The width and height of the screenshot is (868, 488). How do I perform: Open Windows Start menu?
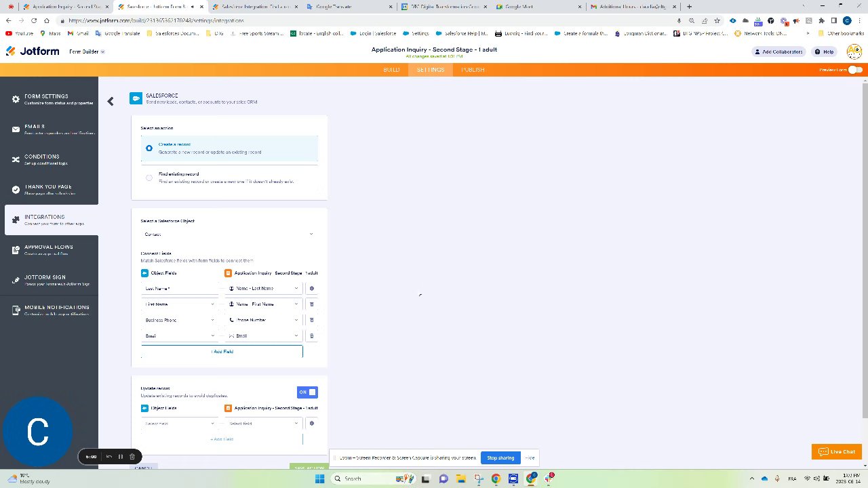tap(319, 479)
